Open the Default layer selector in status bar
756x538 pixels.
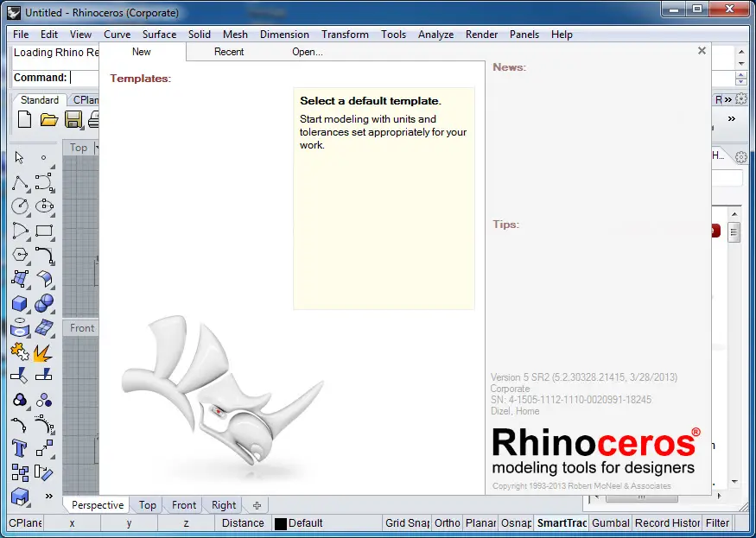(x=327, y=523)
